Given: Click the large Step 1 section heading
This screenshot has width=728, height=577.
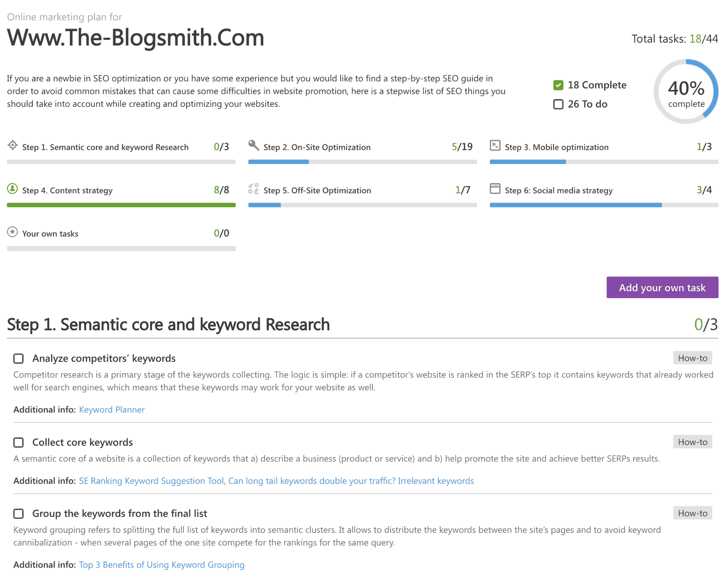Looking at the screenshot, I should click(168, 325).
